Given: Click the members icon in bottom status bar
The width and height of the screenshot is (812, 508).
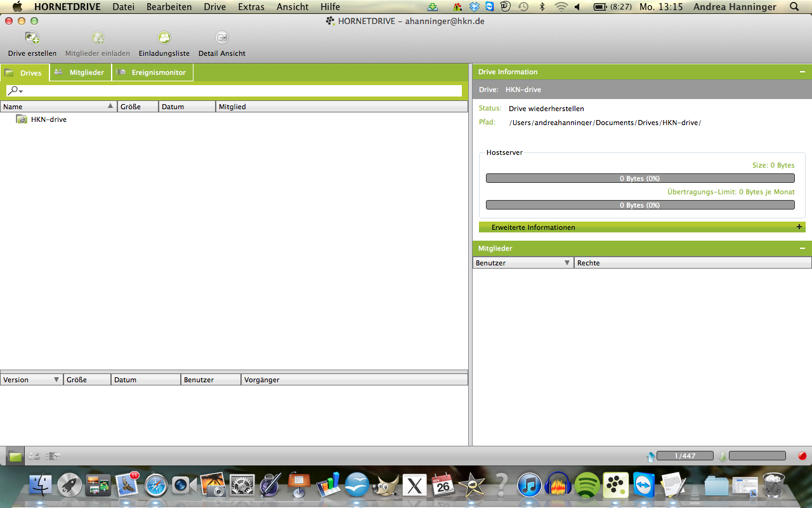Looking at the screenshot, I should coord(34,456).
